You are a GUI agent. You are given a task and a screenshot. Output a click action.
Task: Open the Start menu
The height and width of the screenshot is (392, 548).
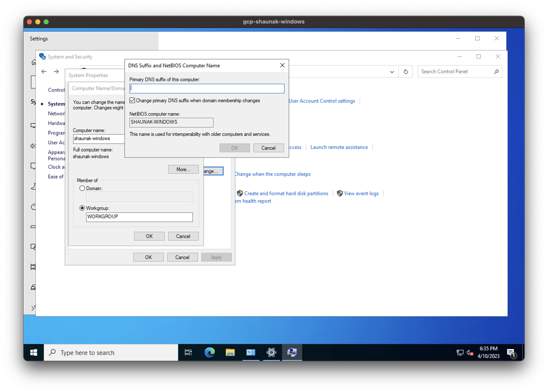coord(34,352)
